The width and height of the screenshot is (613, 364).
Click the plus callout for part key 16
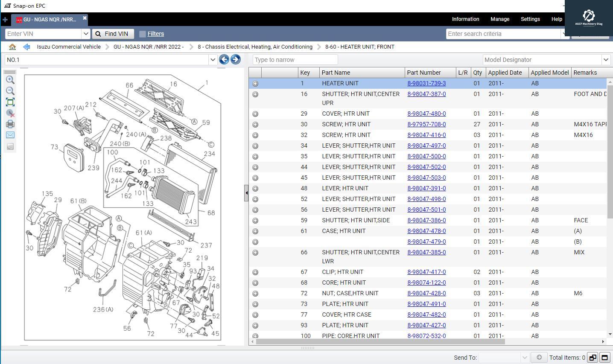coord(255,94)
